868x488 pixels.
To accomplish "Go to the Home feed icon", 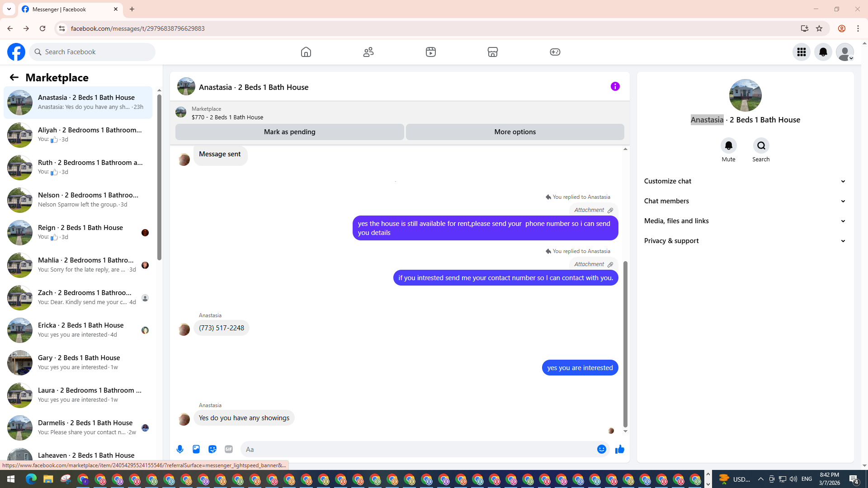I will click(306, 52).
